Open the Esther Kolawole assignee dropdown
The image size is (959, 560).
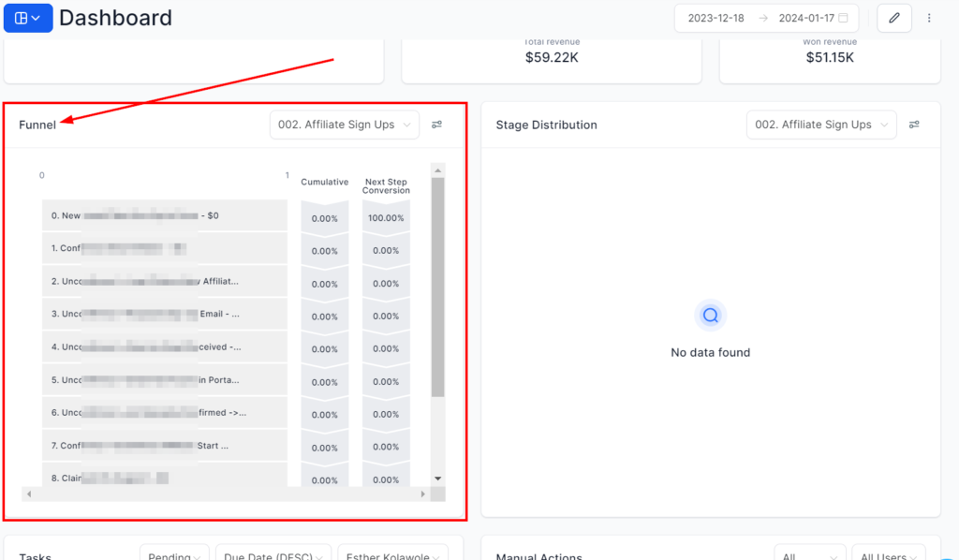[392, 555]
